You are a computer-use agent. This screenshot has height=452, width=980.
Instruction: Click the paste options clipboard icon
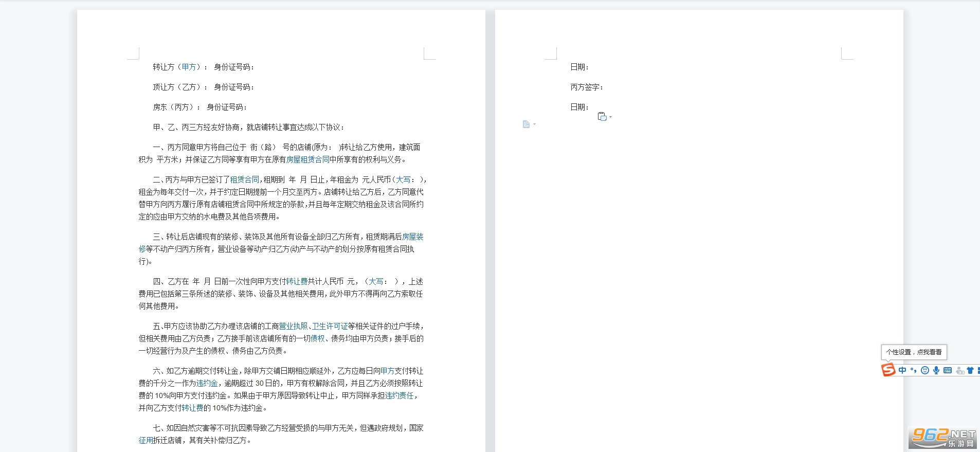(x=602, y=117)
